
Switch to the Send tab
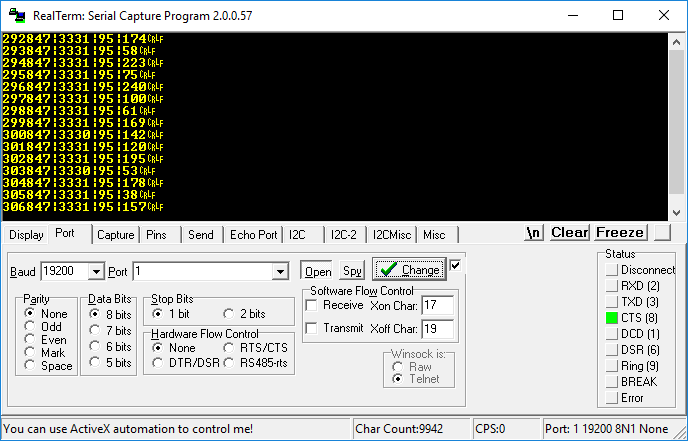tap(201, 235)
